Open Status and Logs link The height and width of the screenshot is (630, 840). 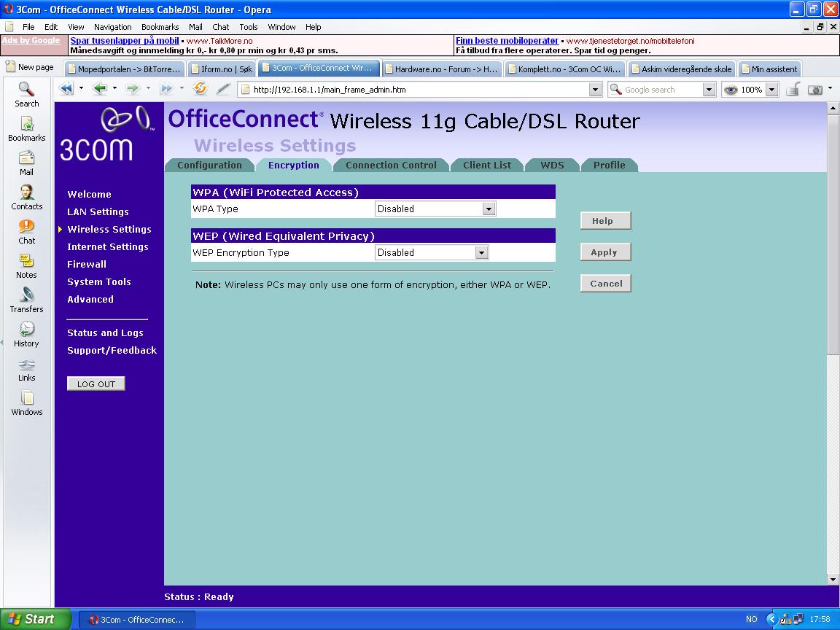click(x=105, y=332)
